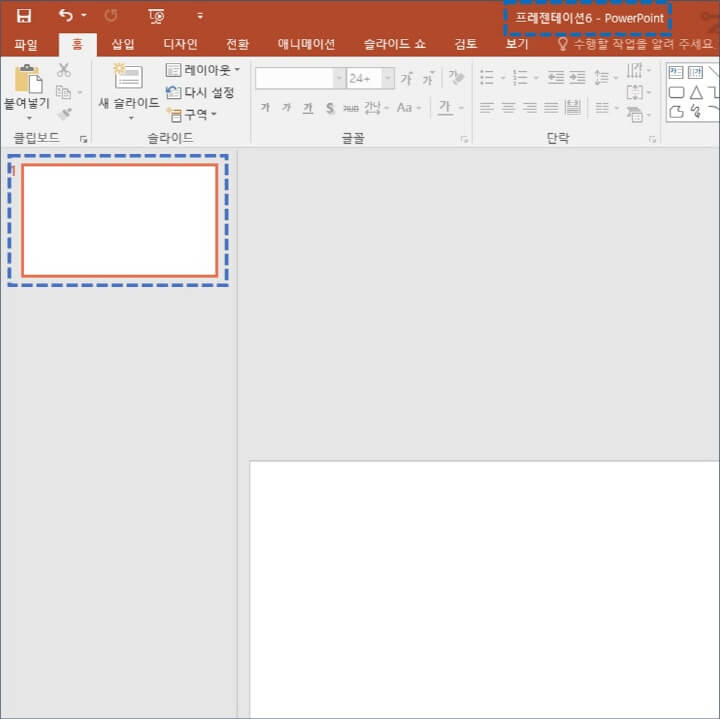Click the align text vertically icon
This screenshot has height=719, width=720.
tap(635, 92)
